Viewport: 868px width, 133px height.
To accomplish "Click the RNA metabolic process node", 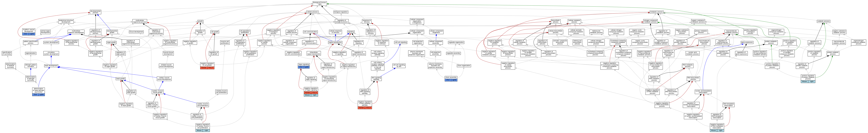I will pyautogui.click(x=688, y=66).
